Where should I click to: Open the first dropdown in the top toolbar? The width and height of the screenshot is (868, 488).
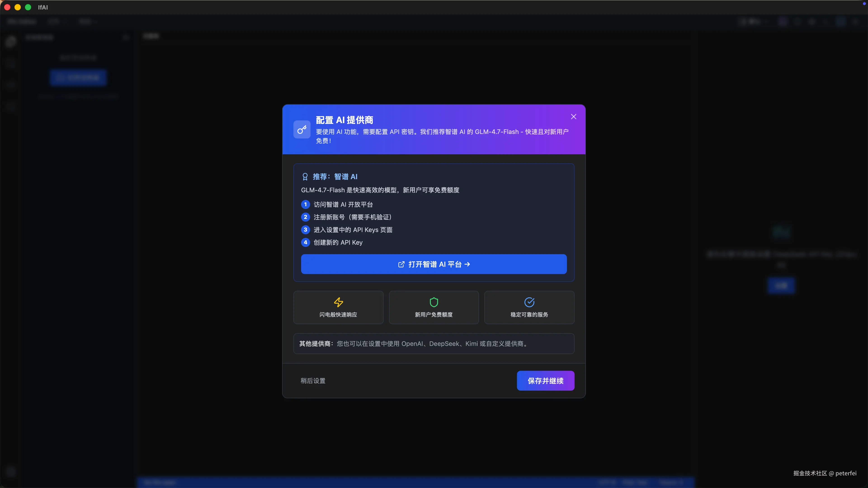[x=57, y=21]
